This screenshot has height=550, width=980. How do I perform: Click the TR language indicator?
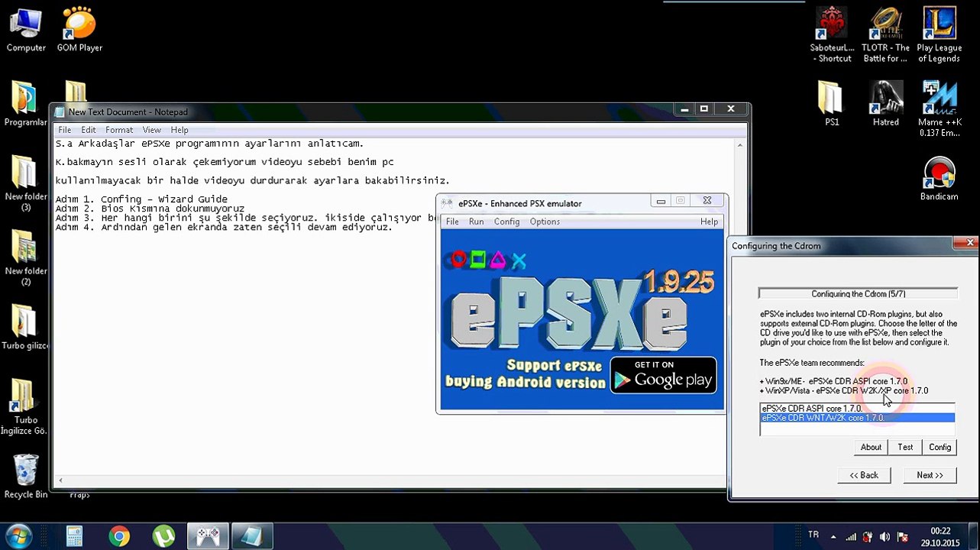click(813, 535)
